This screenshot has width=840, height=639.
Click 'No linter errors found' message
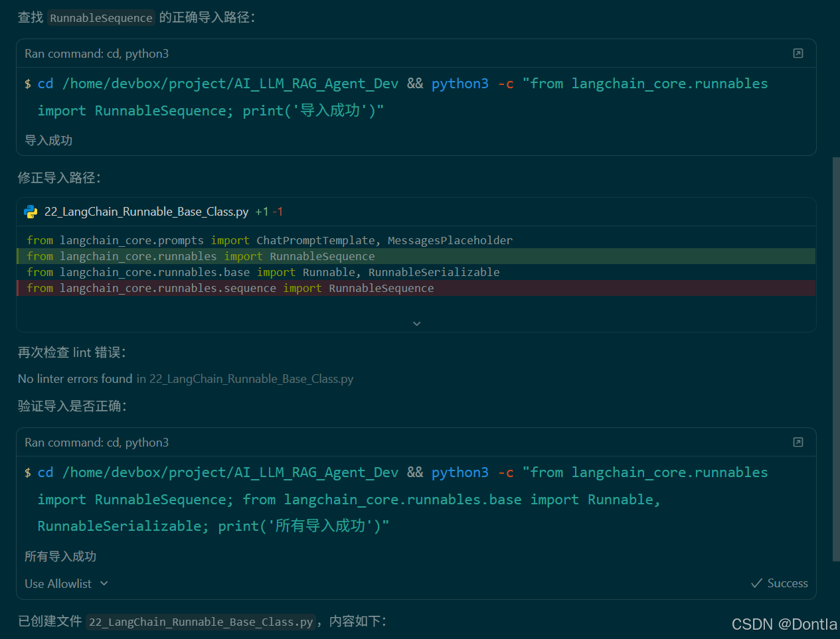pyautogui.click(x=75, y=379)
